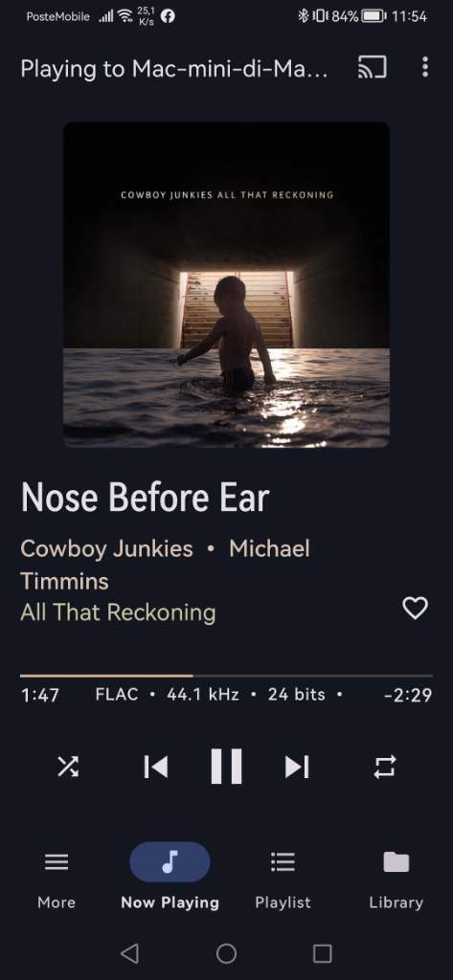Viewport: 453px width, 980px height.
Task: Open the Library folder tab
Action: tap(396, 879)
